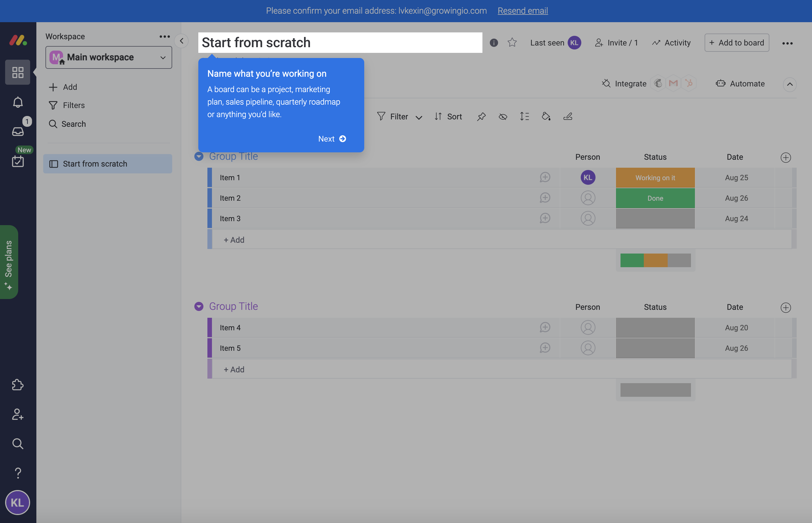This screenshot has width=812, height=523.
Task: Click the edit pencil icon in toolbar
Action: coord(568,117)
